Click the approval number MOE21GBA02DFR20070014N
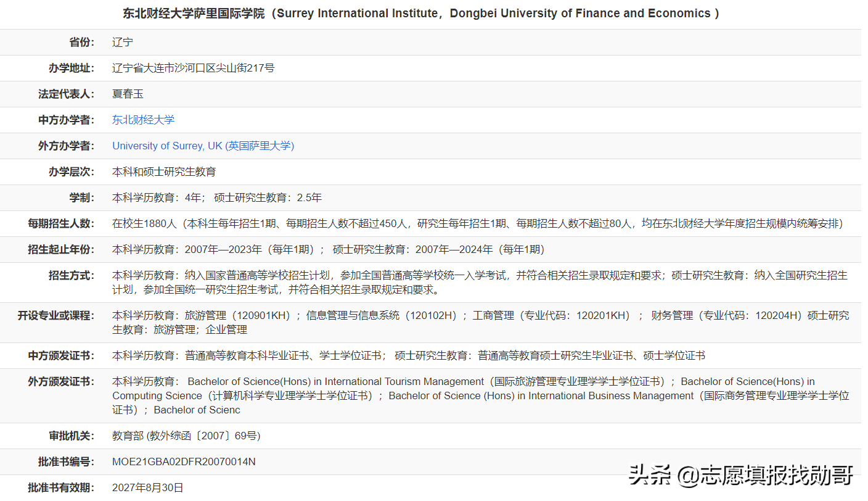868x501 pixels. [184, 461]
